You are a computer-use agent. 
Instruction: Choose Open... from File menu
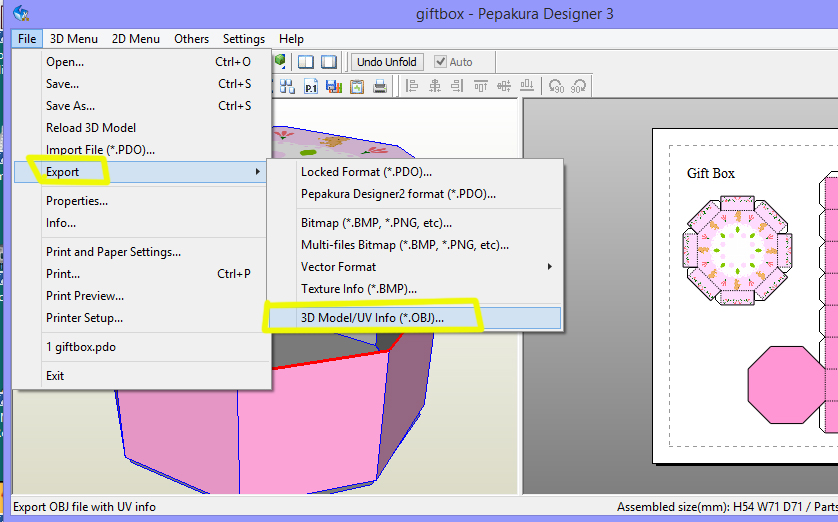pyautogui.click(x=142, y=61)
